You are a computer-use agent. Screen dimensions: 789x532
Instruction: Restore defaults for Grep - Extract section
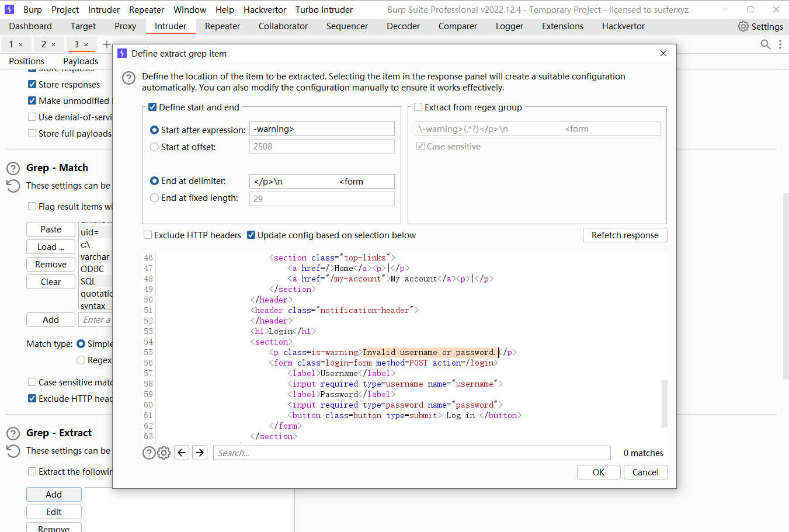click(13, 451)
